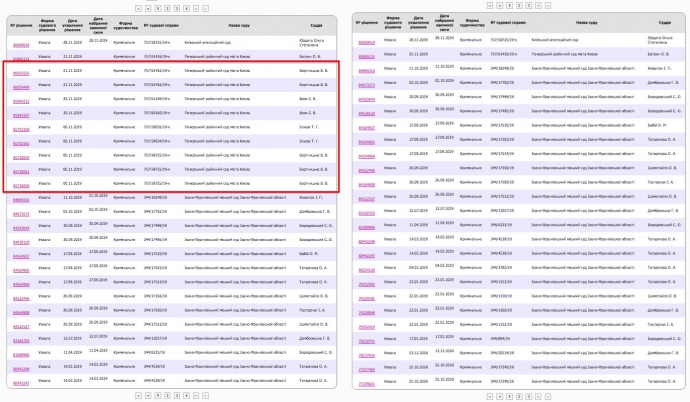Open page 3 in right table's top pagination

(528, 7)
